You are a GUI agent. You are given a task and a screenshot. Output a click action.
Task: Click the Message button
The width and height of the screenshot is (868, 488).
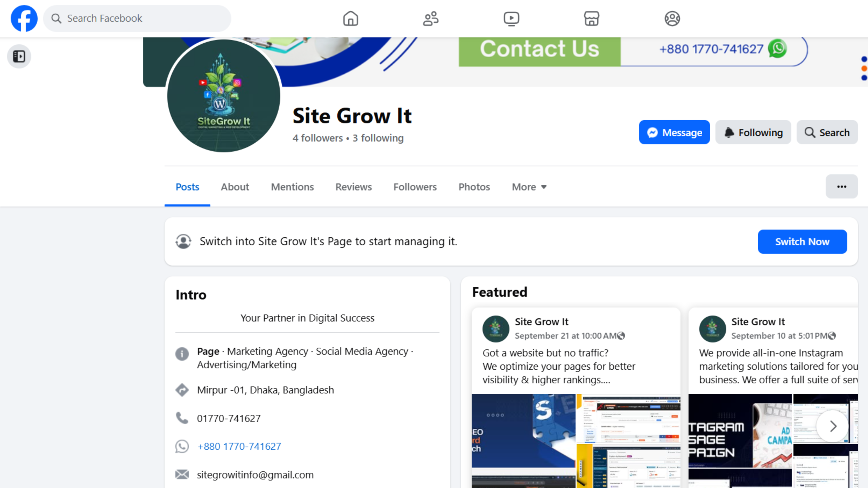coord(674,132)
